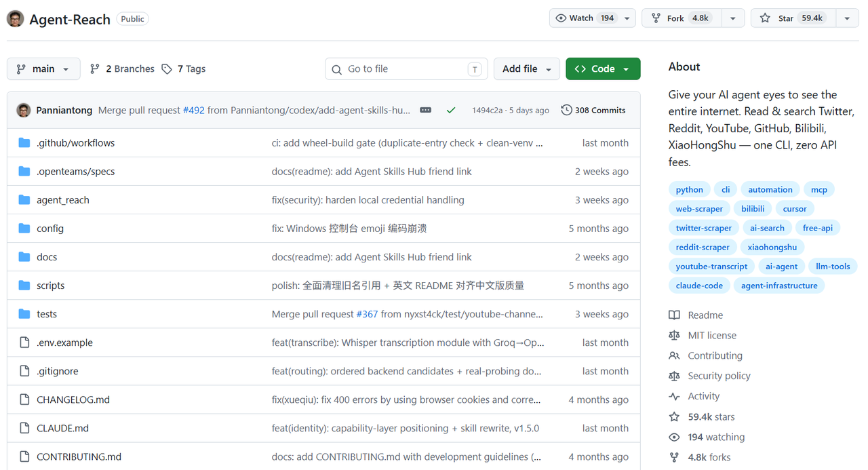Fork the repository with Fork button
The image size is (868, 470).
point(682,18)
